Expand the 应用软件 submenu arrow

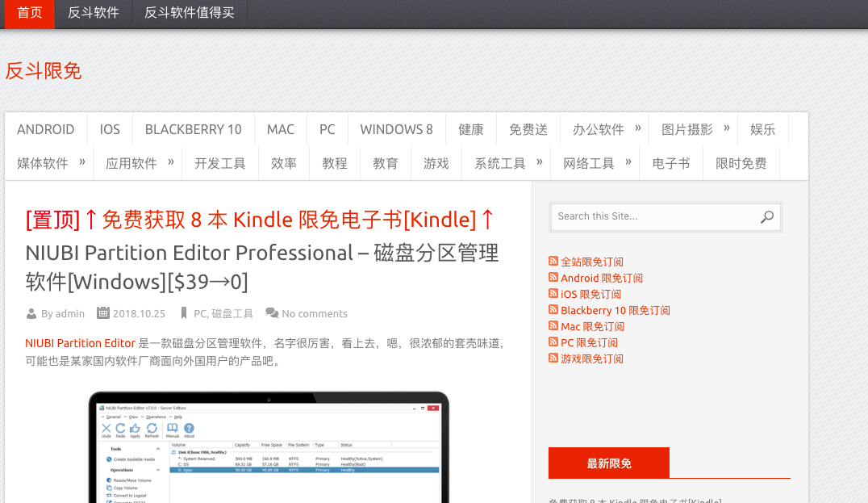[x=171, y=161]
